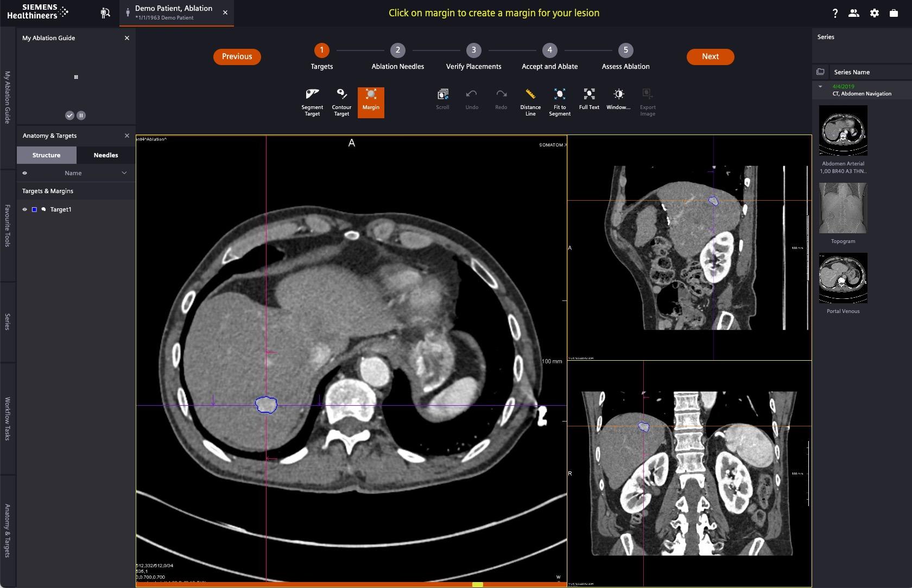The image size is (912, 588).
Task: Select the Topogram series thumbnail
Action: point(843,208)
